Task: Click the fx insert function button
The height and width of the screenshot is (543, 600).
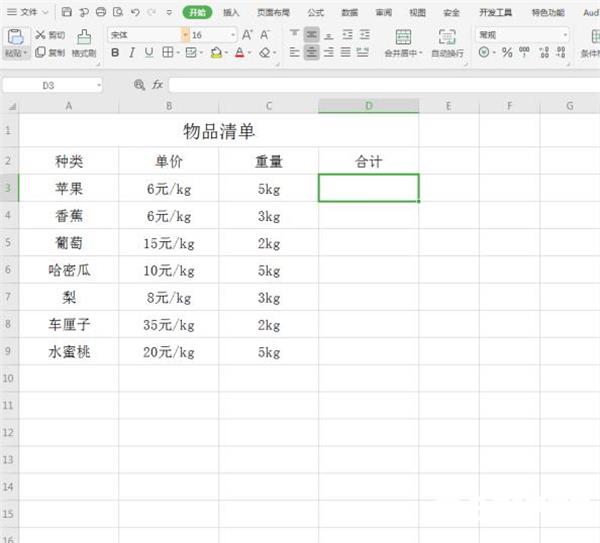Action: [x=158, y=85]
